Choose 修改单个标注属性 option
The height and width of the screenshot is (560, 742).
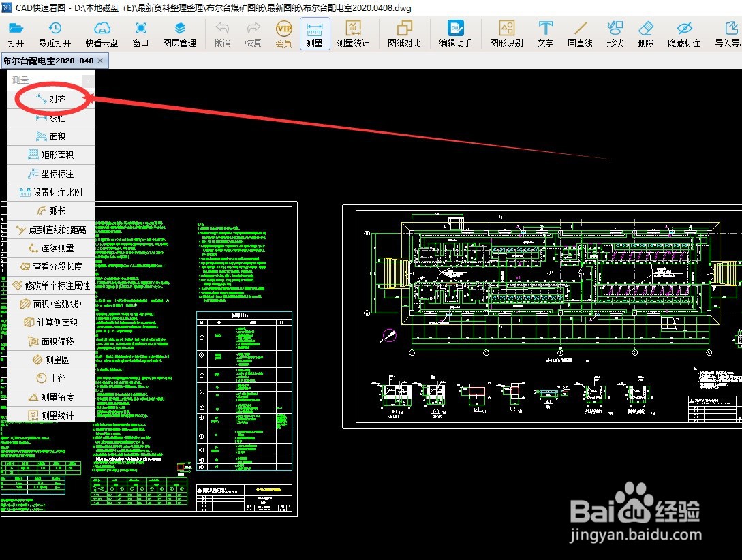click(51, 285)
